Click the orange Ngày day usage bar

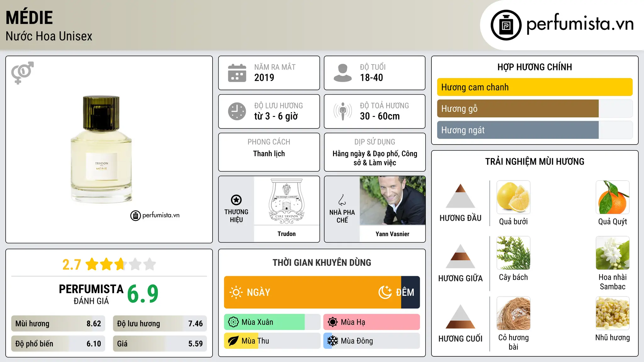[x=313, y=292]
